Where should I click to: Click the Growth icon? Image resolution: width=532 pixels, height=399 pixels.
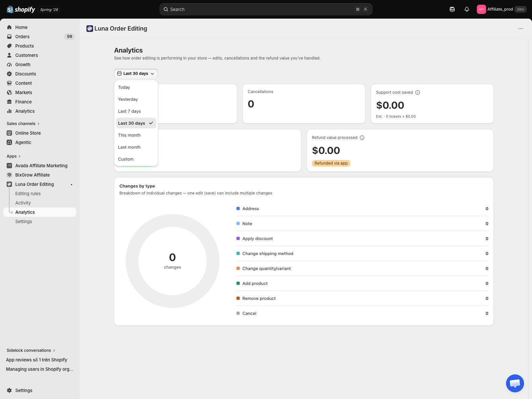pos(9,65)
